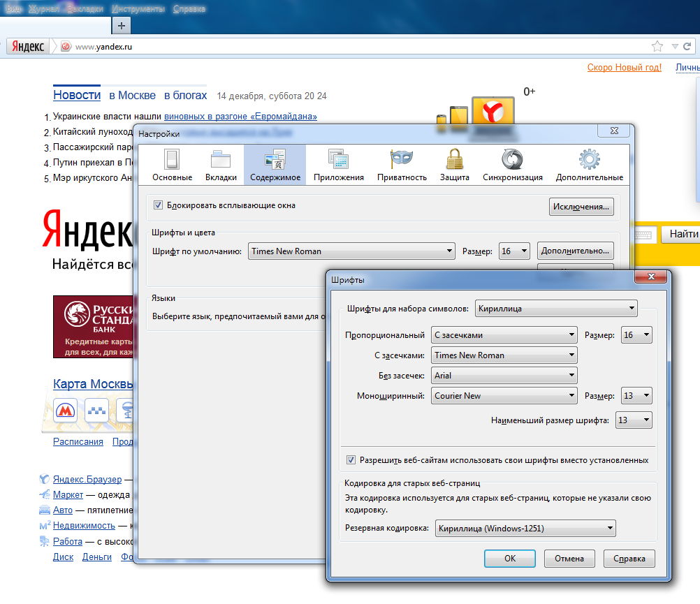The image size is (700, 604).
Task: Click the Исключения button
Action: coord(581,207)
